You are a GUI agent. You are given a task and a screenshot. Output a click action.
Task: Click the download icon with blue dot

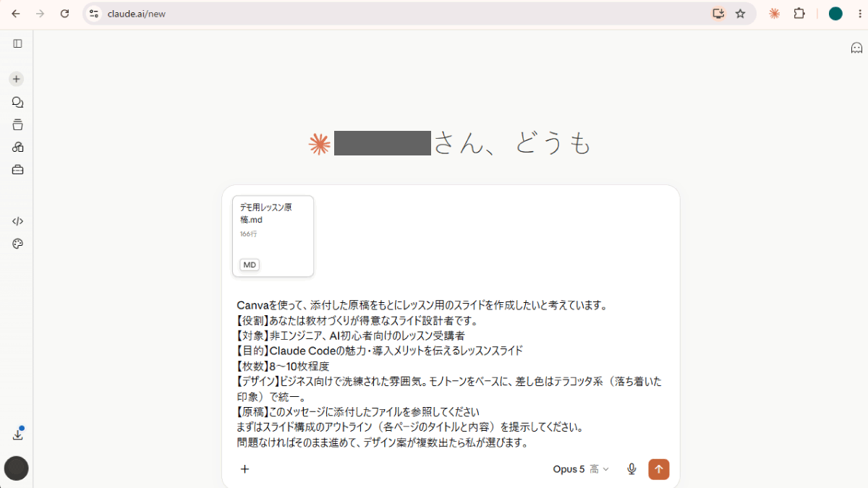click(x=17, y=434)
